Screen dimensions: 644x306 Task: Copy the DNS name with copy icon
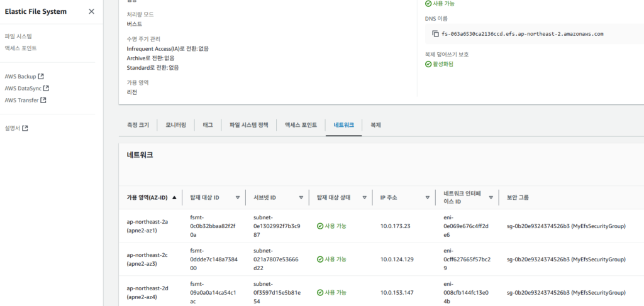point(435,34)
